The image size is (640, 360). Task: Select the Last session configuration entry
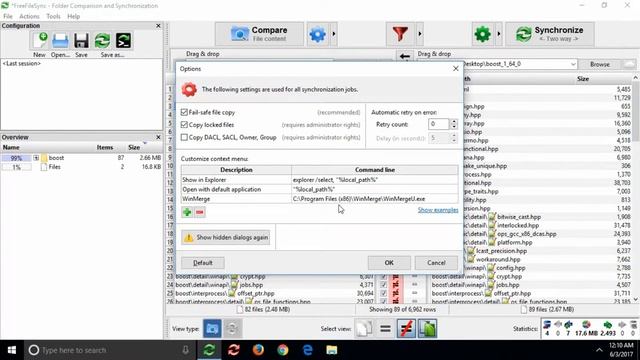pos(22,64)
